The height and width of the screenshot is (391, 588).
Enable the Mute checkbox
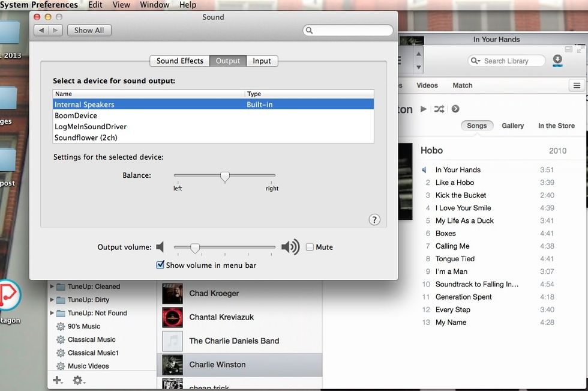pyautogui.click(x=310, y=246)
